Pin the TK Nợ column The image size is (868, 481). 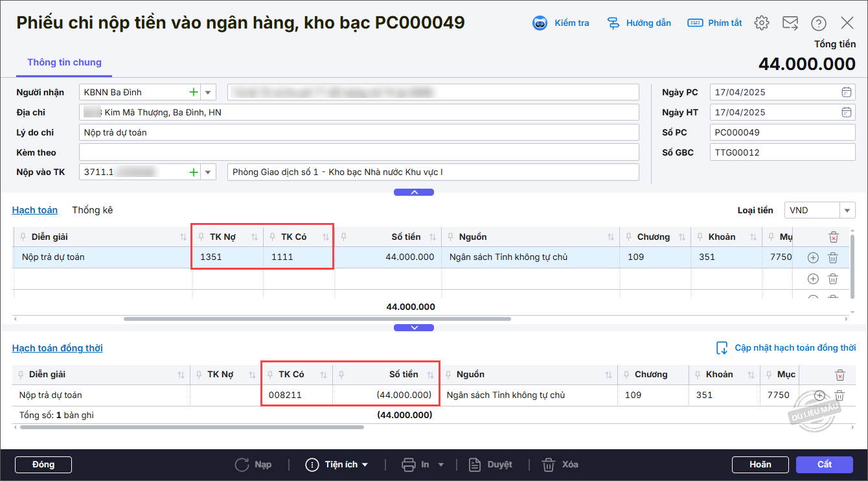point(201,237)
